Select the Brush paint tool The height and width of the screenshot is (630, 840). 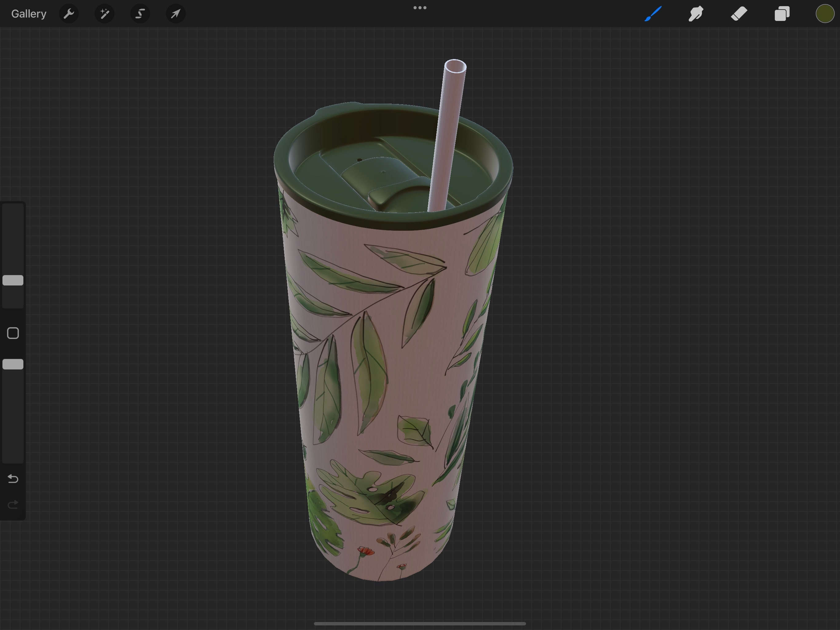[653, 14]
